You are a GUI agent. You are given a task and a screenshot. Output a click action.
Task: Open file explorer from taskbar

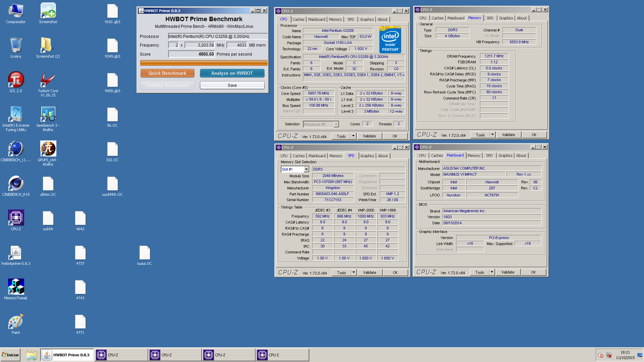coord(31,355)
